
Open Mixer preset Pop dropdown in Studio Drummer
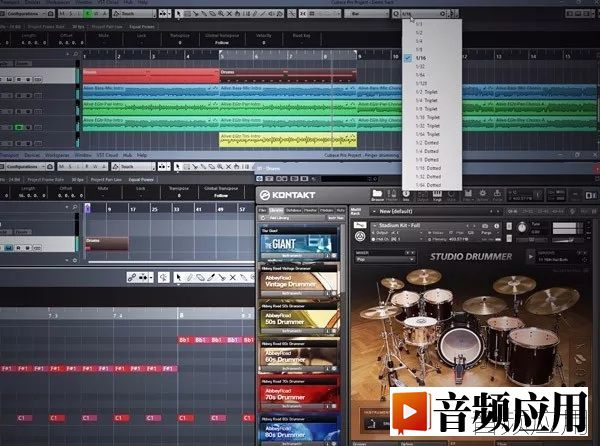pos(384,259)
